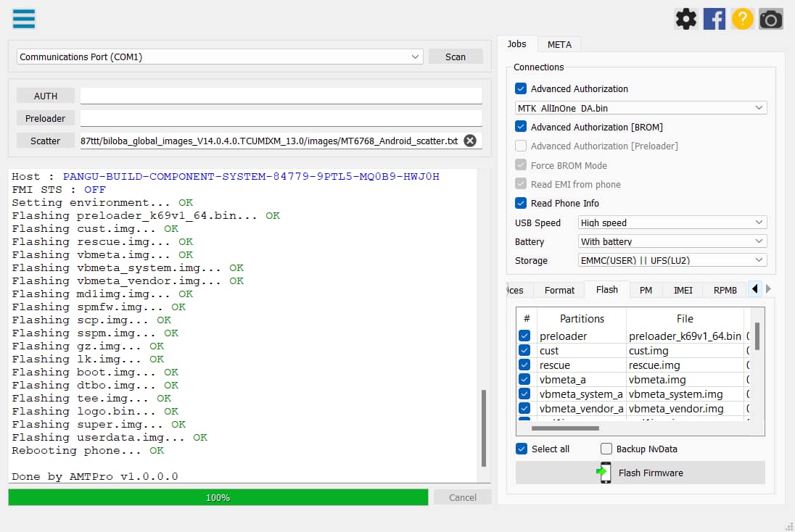The width and height of the screenshot is (795, 532).
Task: Toggle Advanced Authorization [BROM] checkbox
Action: (x=521, y=127)
